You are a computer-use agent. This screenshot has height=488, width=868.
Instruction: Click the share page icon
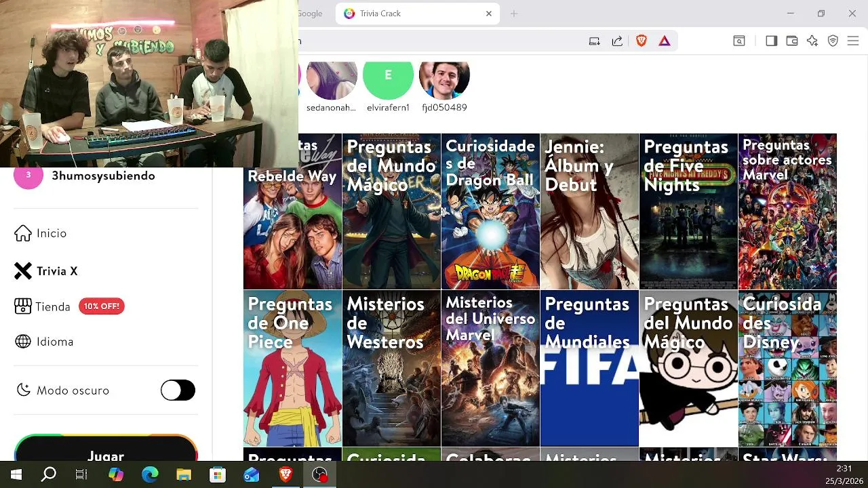point(617,41)
